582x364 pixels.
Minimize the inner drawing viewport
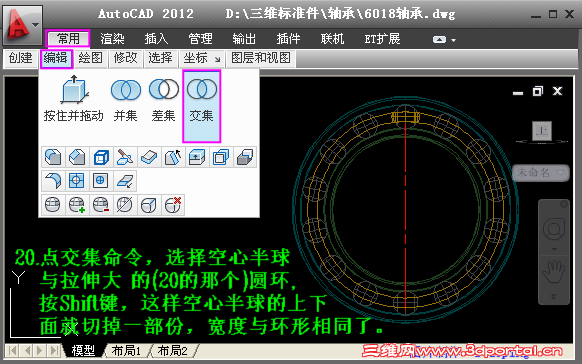[518, 93]
